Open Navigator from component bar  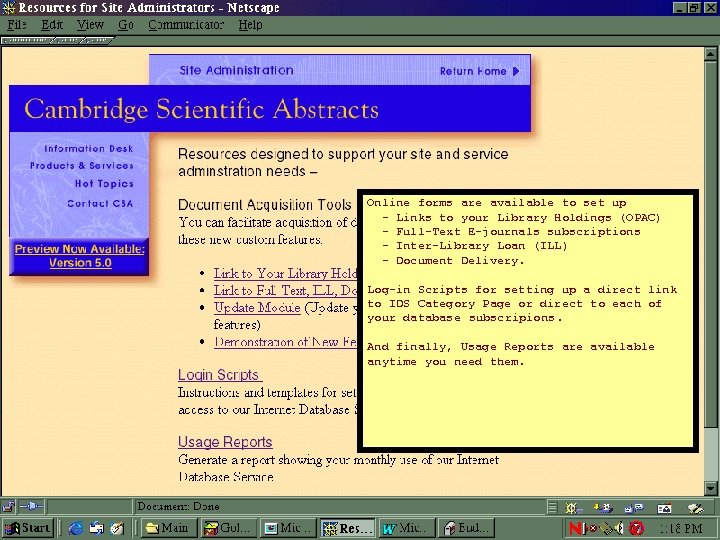[572, 507]
